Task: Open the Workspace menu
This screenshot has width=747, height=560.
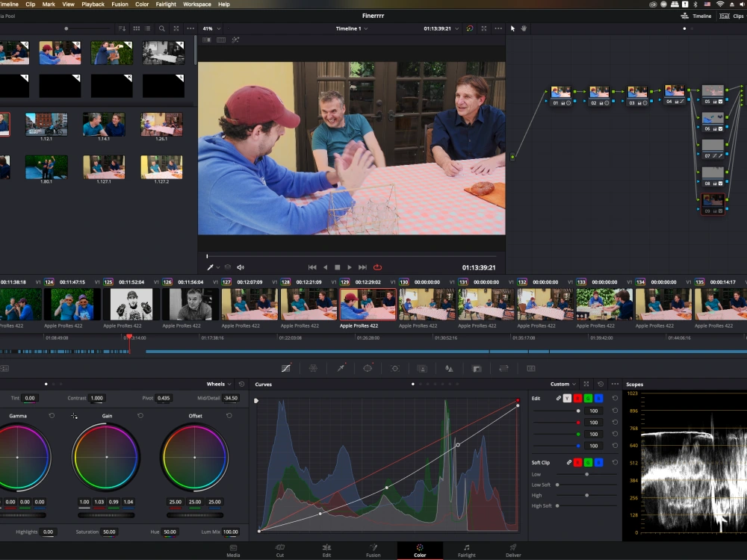Action: coord(197,4)
